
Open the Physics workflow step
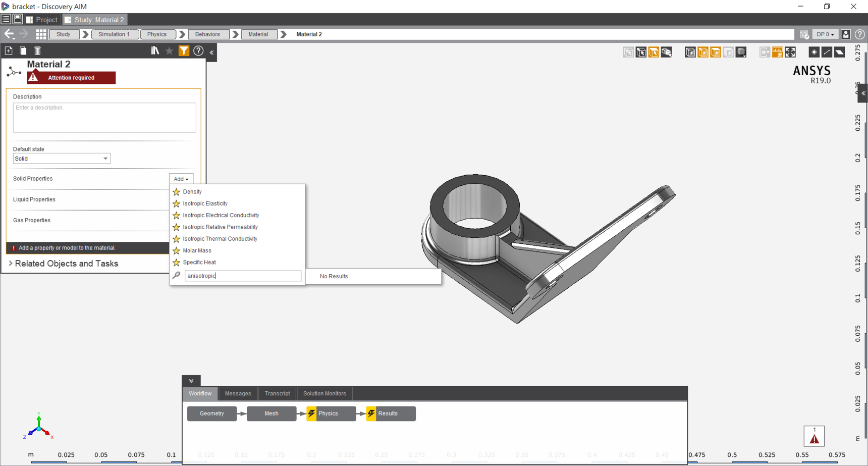pyautogui.click(x=331, y=413)
